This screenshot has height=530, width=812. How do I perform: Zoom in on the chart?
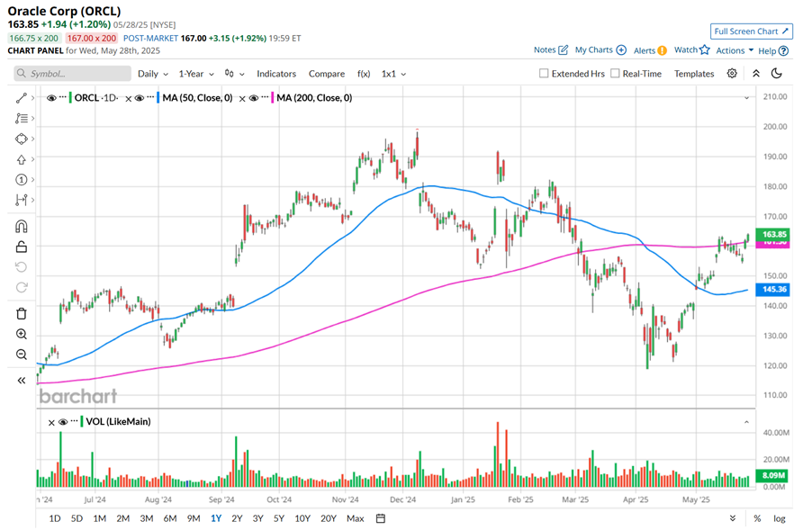[x=22, y=334]
